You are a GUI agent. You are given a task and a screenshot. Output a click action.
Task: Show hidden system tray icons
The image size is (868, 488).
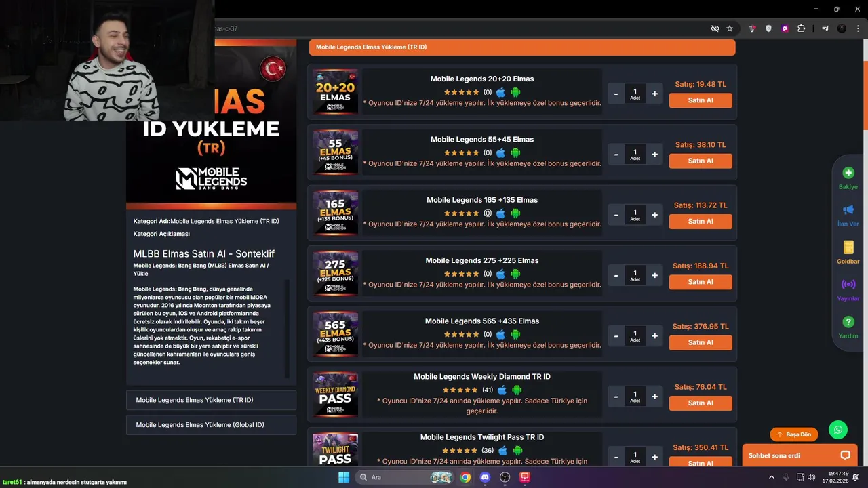772,477
